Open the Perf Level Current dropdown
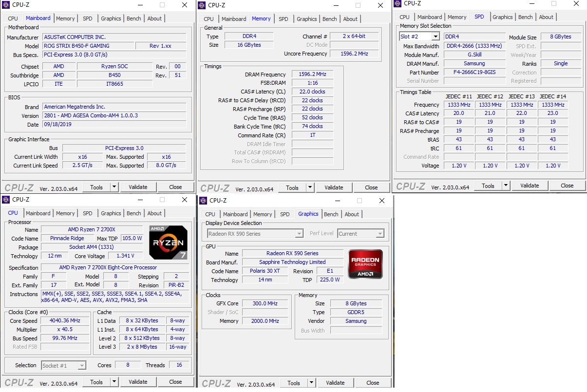The image size is (587, 392). [x=380, y=234]
